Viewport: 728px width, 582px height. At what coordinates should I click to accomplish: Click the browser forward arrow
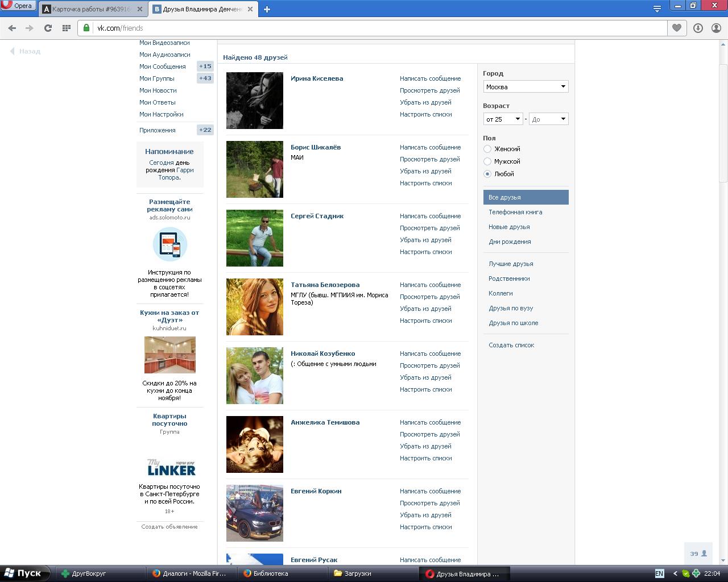(x=30, y=28)
